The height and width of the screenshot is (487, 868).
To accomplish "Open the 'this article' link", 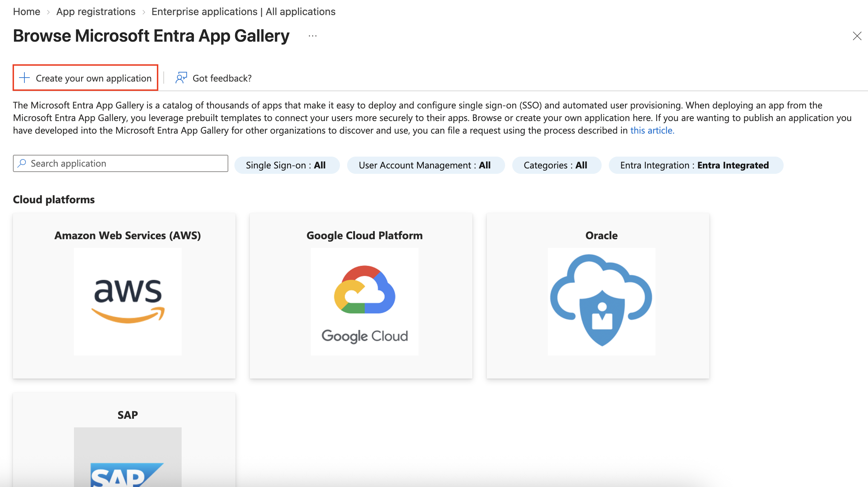I will (652, 130).
